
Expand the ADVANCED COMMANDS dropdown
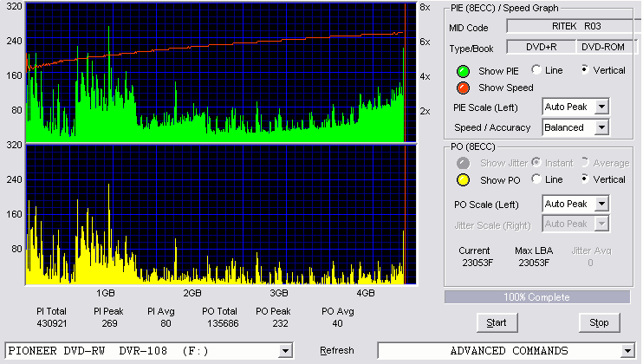click(627, 351)
